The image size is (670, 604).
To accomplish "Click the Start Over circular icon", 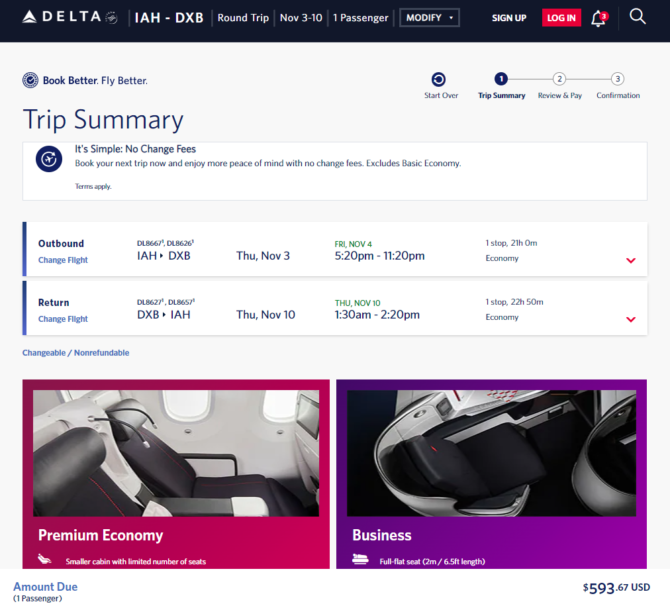I will [438, 79].
